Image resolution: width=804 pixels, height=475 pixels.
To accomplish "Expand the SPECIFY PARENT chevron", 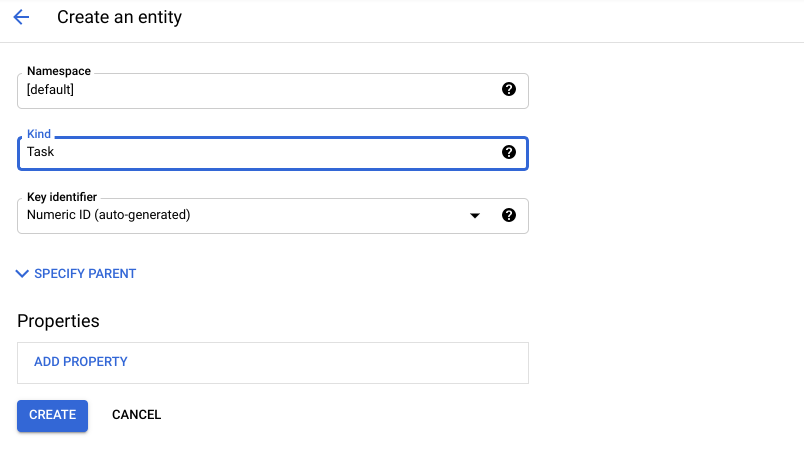I will (x=22, y=273).
